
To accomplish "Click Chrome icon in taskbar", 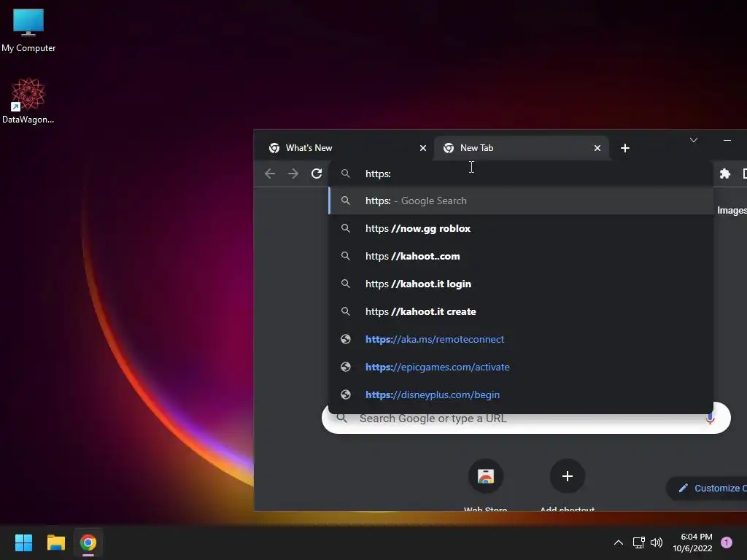I will 88,542.
